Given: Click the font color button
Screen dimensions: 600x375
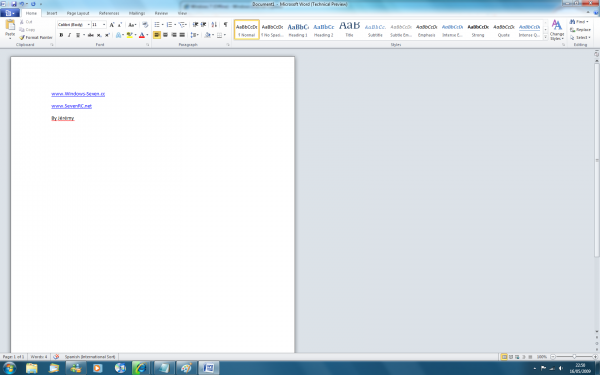Looking at the screenshot, I should (x=142, y=35).
